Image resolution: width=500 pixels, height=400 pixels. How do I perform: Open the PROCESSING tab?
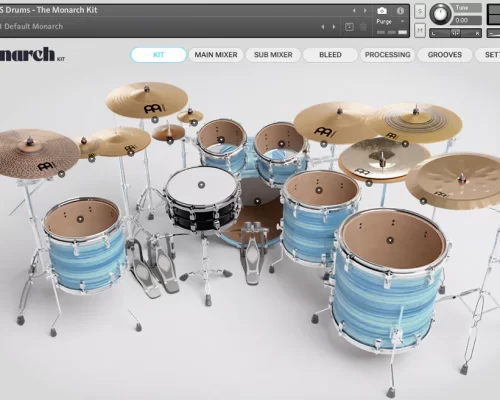pos(387,55)
